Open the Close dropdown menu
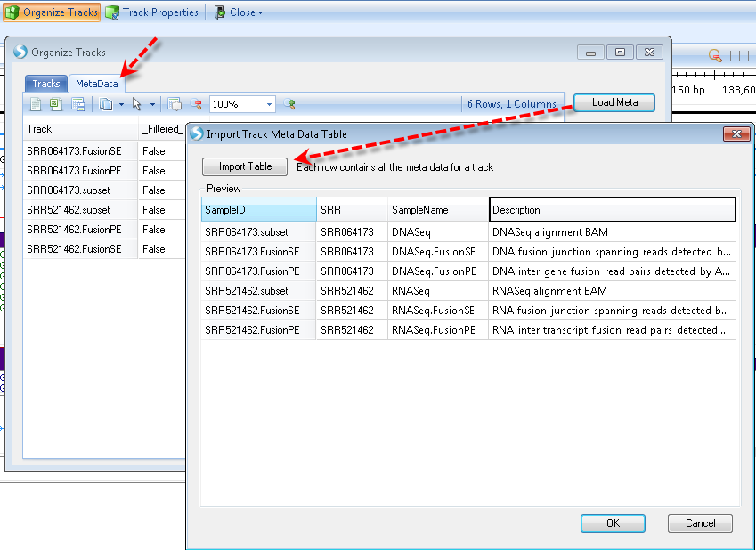The height and width of the screenshot is (550, 756). point(239,12)
